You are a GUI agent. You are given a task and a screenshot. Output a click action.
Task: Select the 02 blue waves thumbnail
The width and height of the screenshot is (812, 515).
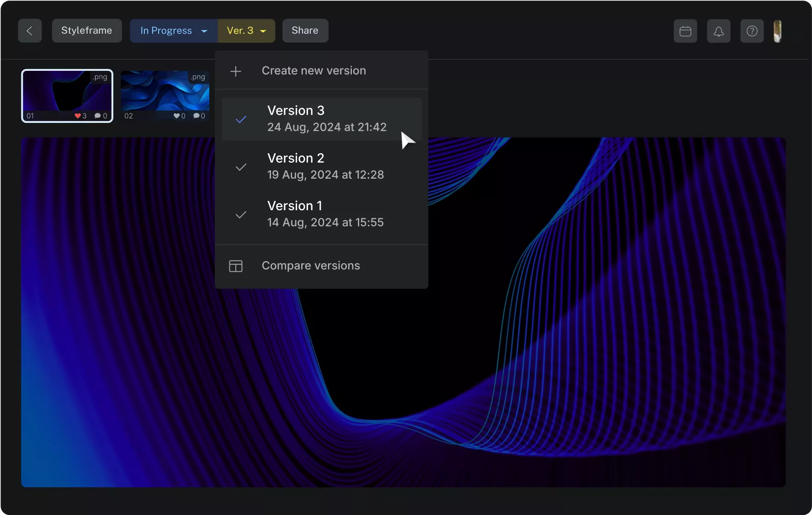pyautogui.click(x=165, y=91)
